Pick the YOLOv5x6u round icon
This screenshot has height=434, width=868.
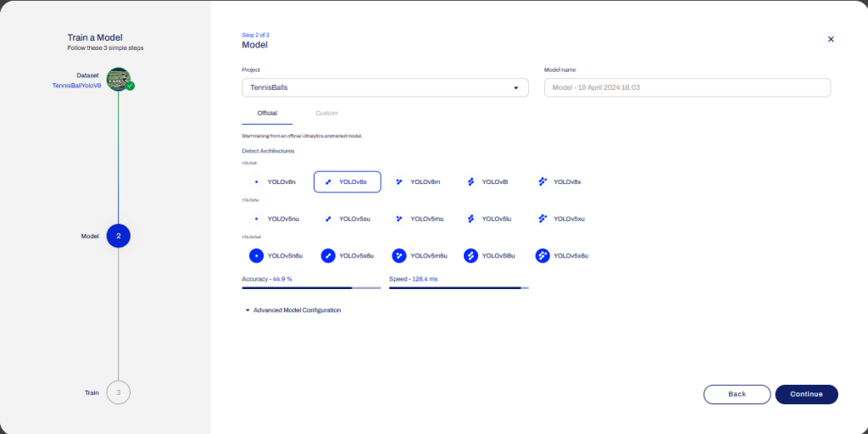coord(542,255)
